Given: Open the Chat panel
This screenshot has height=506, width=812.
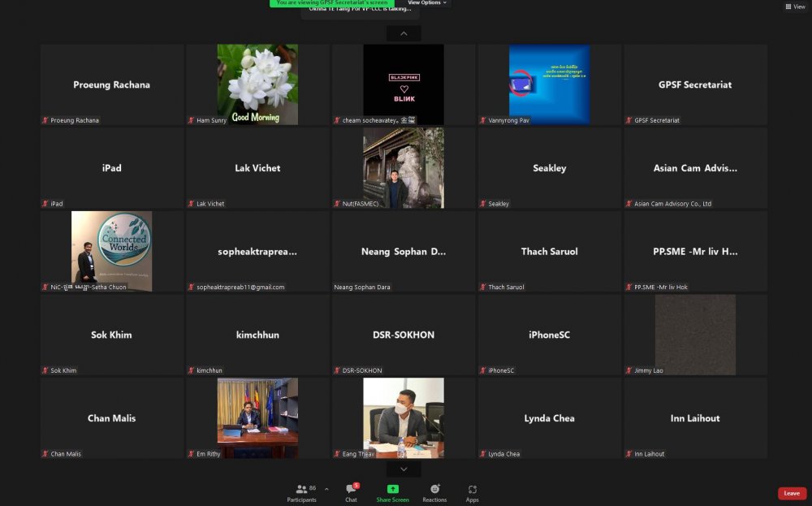Looking at the screenshot, I should click(x=351, y=491).
